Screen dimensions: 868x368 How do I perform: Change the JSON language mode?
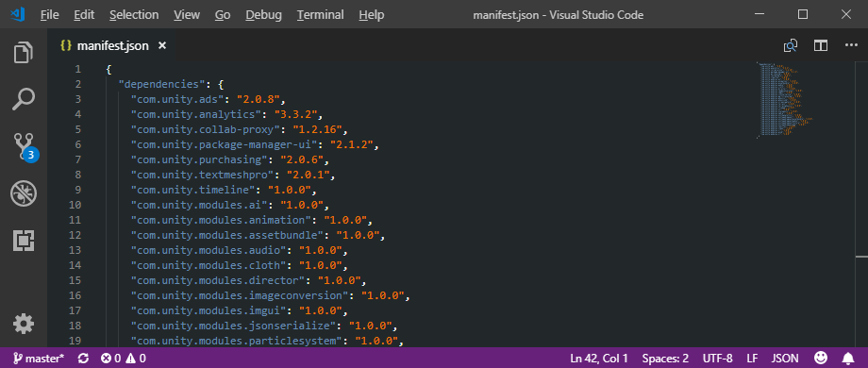click(x=785, y=358)
